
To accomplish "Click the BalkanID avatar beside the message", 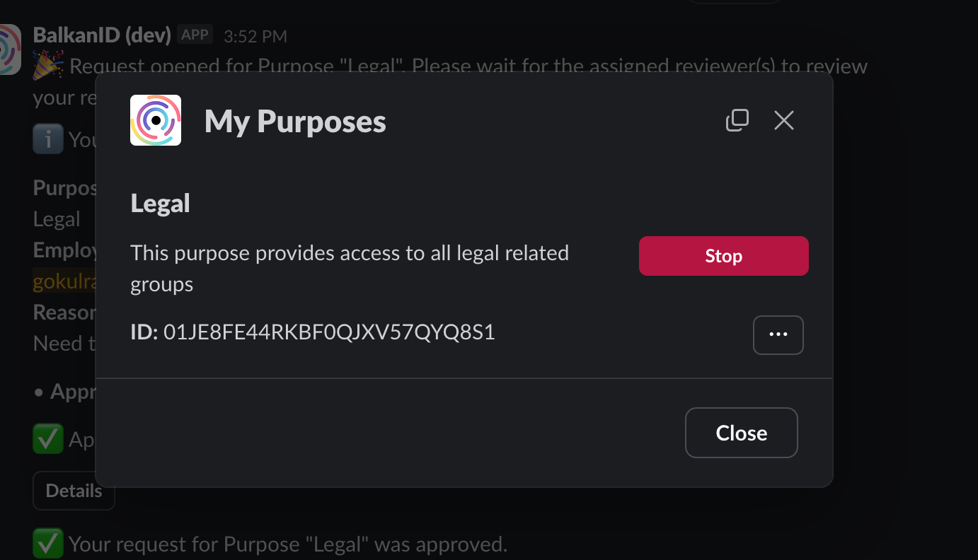I will click(x=10, y=49).
